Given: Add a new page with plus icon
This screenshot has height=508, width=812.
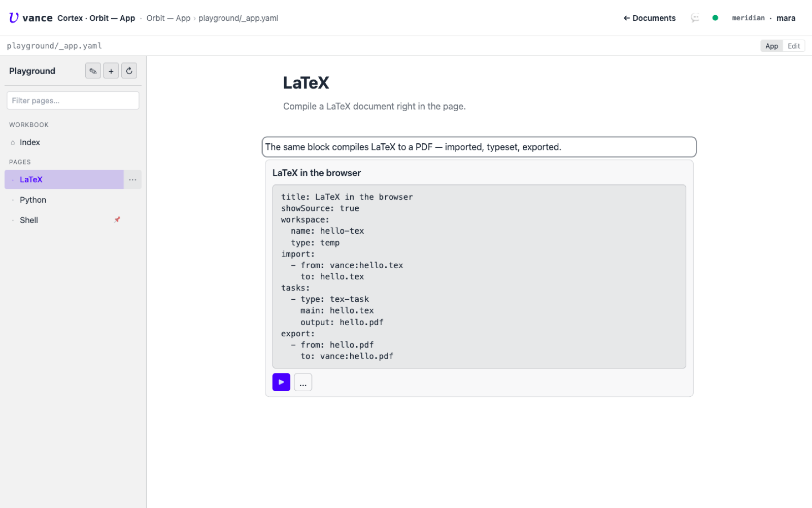Looking at the screenshot, I should 111,71.
